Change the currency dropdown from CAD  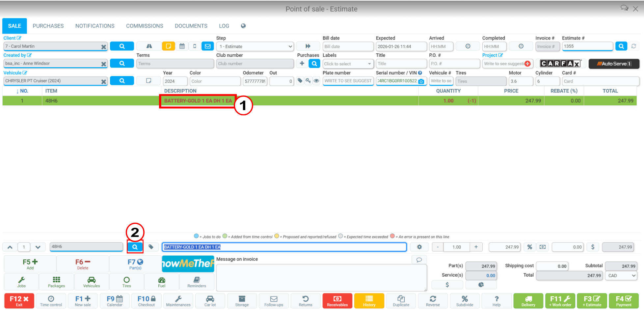(x=621, y=275)
